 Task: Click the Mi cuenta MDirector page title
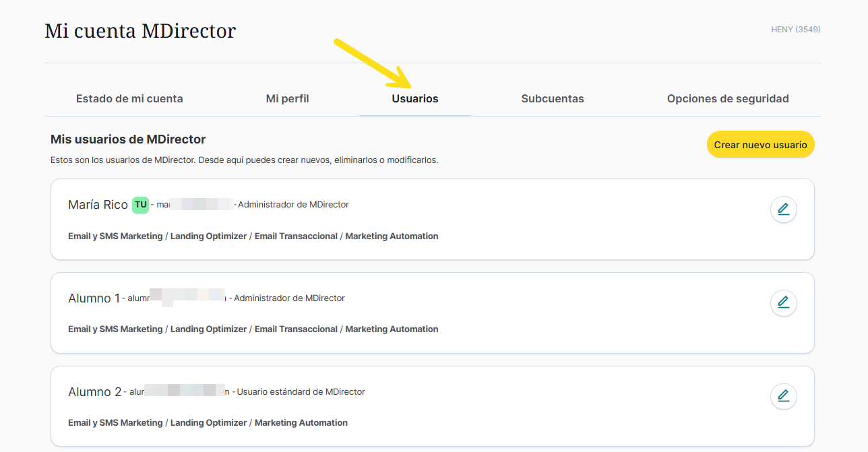(140, 31)
